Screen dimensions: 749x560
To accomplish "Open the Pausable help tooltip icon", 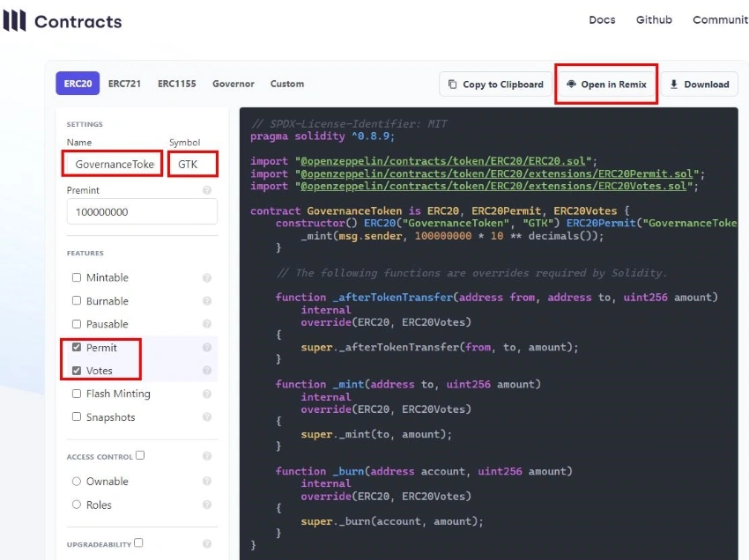I will (x=207, y=324).
